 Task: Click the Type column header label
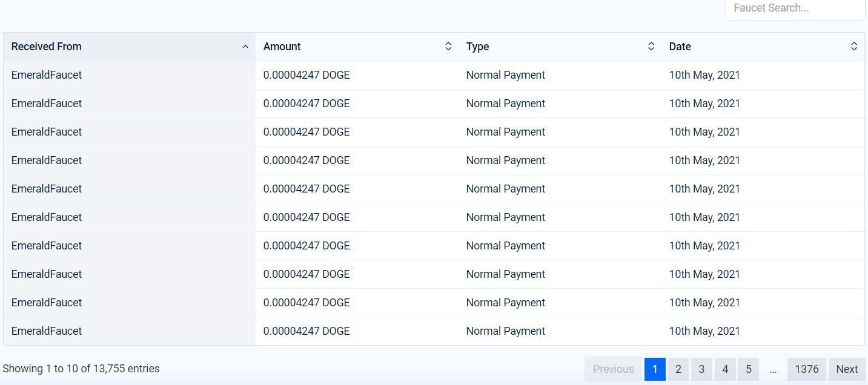478,47
